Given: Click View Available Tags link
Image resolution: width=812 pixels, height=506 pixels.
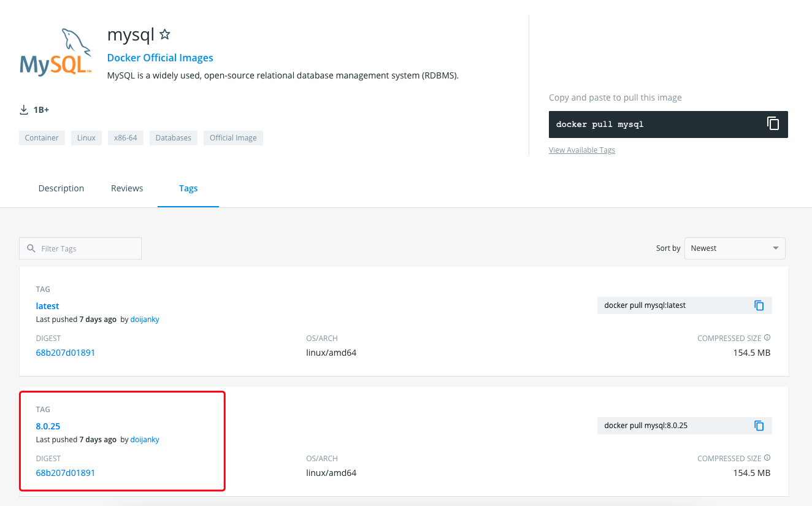Looking at the screenshot, I should tap(582, 150).
